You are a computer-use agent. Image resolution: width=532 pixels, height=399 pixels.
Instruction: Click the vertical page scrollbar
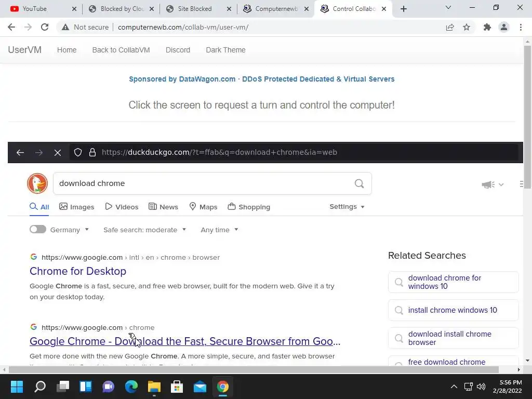pos(527,117)
